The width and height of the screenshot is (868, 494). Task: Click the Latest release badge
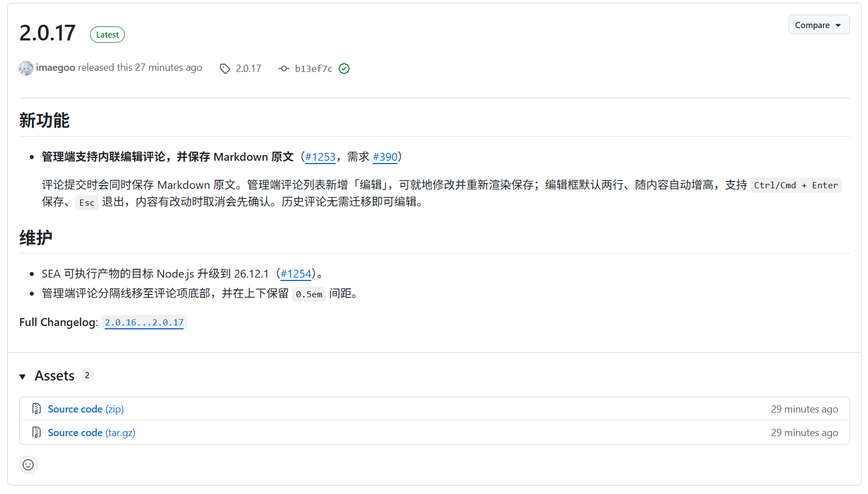click(107, 35)
